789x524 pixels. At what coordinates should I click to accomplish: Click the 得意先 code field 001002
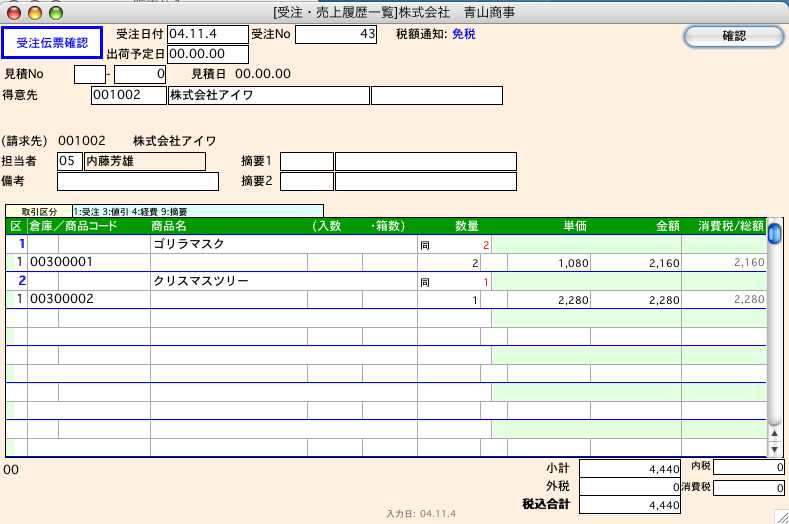tap(128, 96)
